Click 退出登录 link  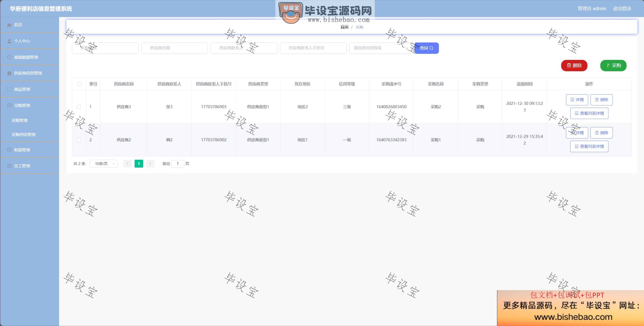[x=622, y=9]
